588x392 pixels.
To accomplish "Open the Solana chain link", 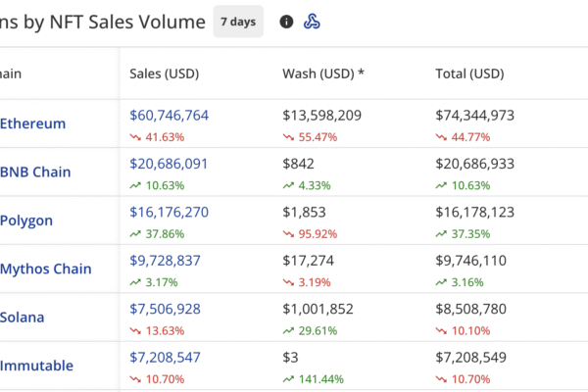I will pos(23,318).
